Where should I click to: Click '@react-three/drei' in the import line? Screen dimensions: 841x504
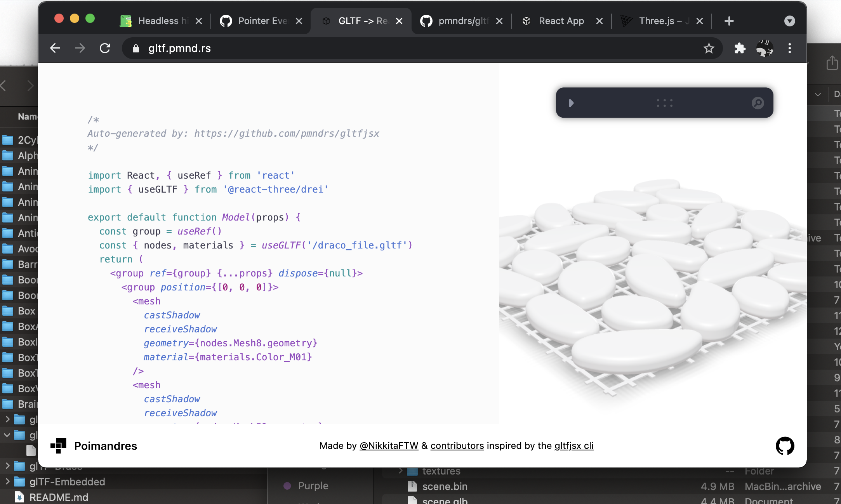pyautogui.click(x=276, y=189)
